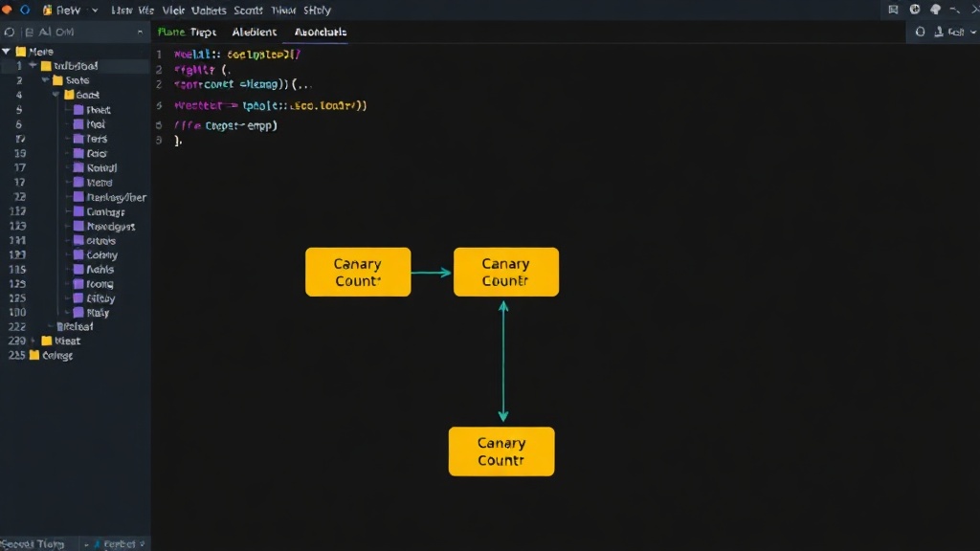This screenshot has width=980, height=551.
Task: Select the "tnlbdoal" folder row
Action: [75, 66]
